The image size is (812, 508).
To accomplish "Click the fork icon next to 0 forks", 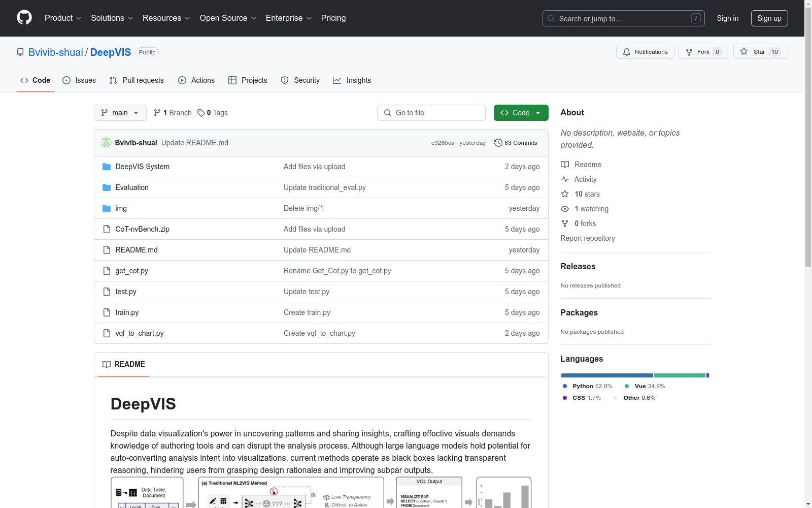I will (x=565, y=224).
